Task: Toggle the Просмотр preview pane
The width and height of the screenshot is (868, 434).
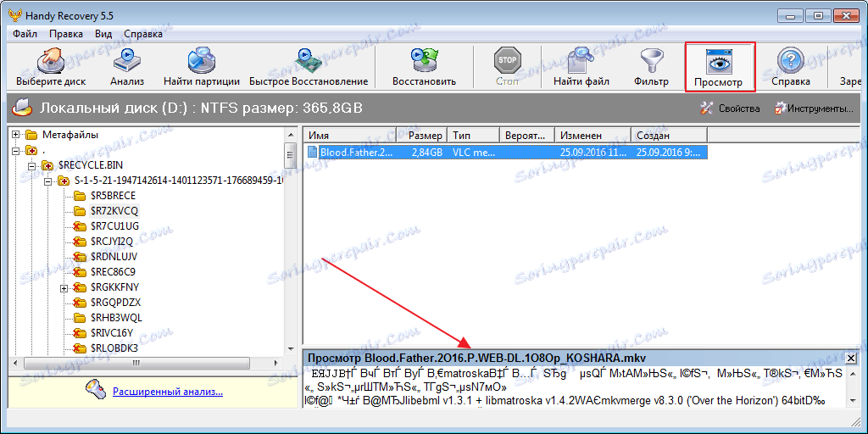Action: pyautogui.click(x=721, y=68)
